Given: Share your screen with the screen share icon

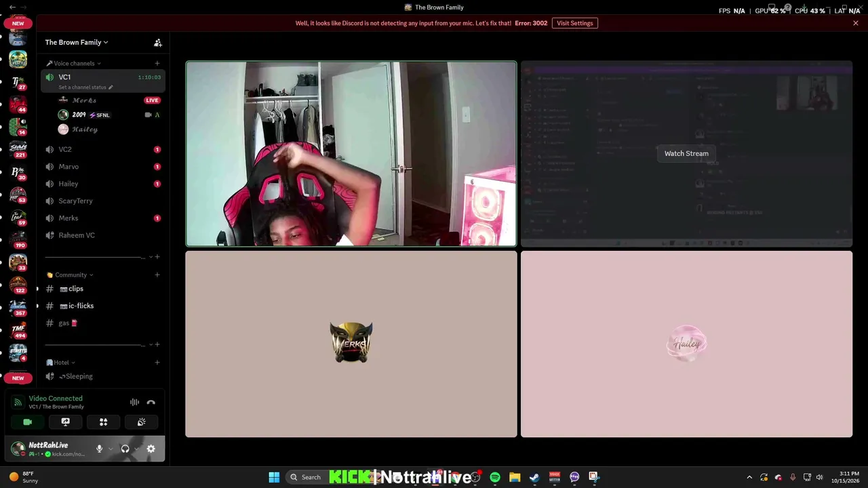Looking at the screenshot, I should pos(66,422).
